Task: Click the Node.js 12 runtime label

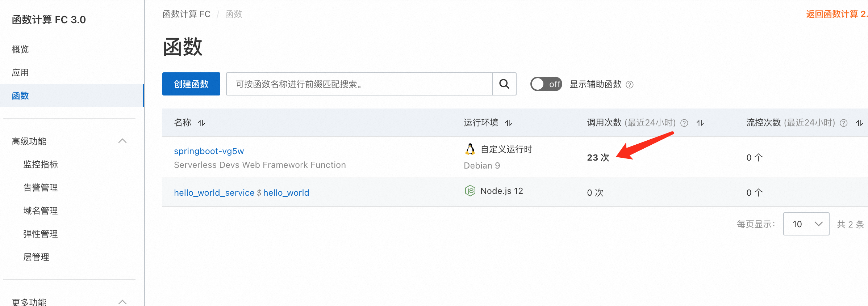Action: (x=502, y=191)
